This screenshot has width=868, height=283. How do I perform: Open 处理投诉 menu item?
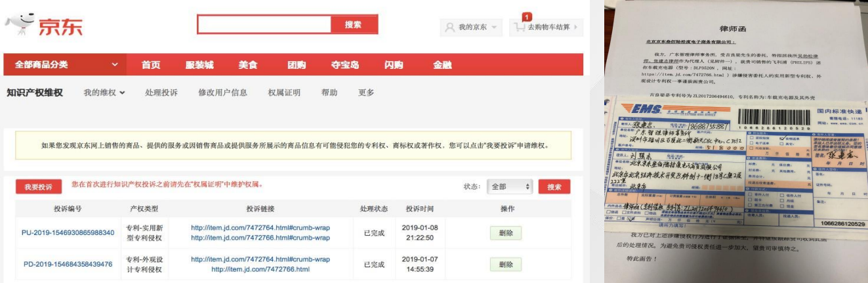coord(161,93)
